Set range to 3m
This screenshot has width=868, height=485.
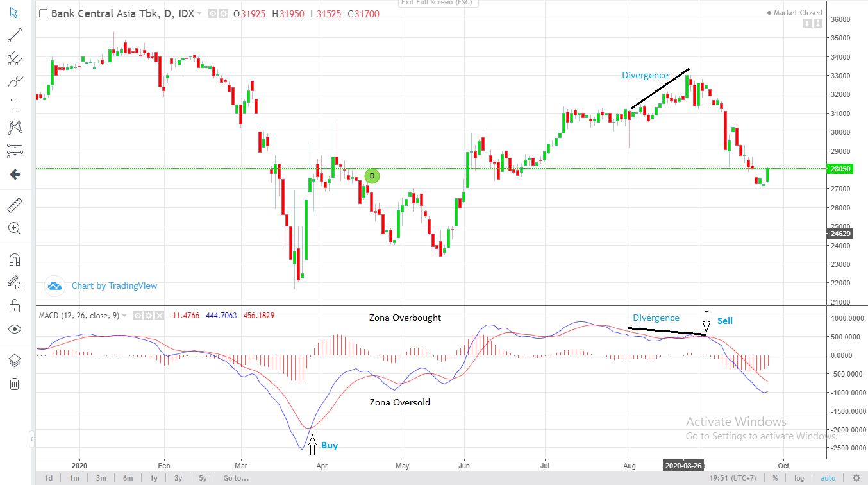101,478
